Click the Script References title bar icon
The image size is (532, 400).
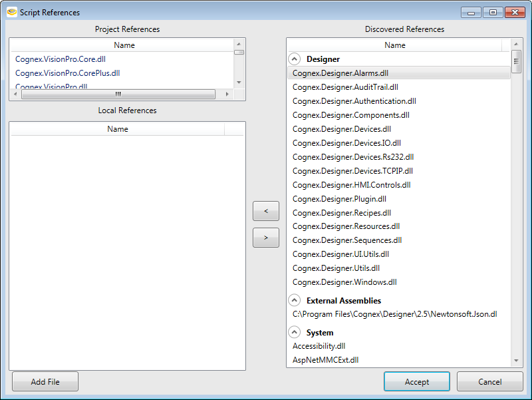point(11,12)
